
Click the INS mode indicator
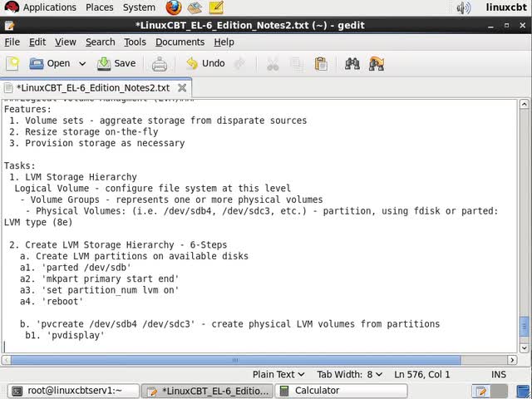499,375
